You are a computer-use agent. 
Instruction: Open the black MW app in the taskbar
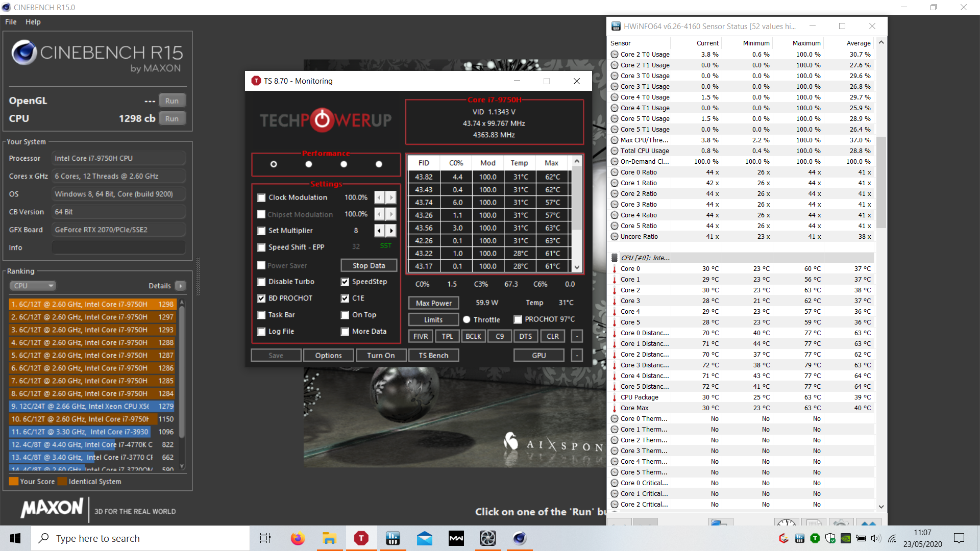coord(456,538)
